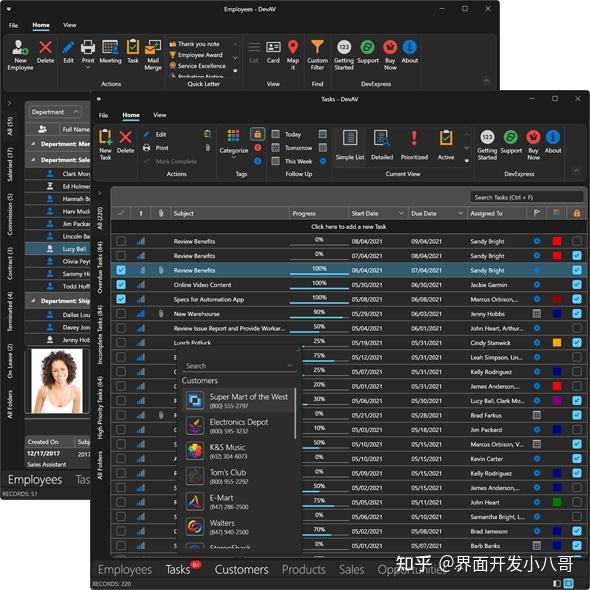
Task: Click Edit icon in Employees window ribbon
Action: pos(68,48)
